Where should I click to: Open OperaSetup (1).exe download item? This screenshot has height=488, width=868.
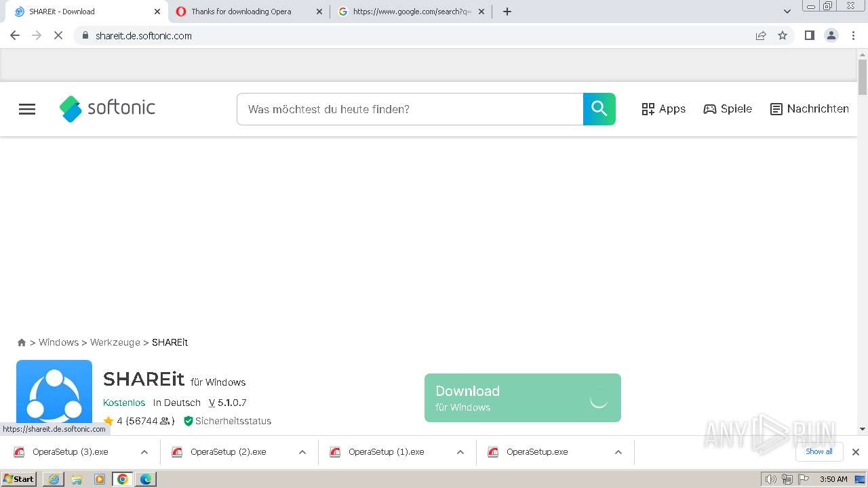coord(387,452)
